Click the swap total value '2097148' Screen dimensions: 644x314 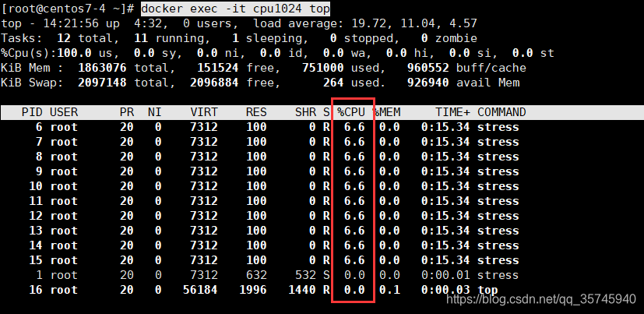(102, 83)
